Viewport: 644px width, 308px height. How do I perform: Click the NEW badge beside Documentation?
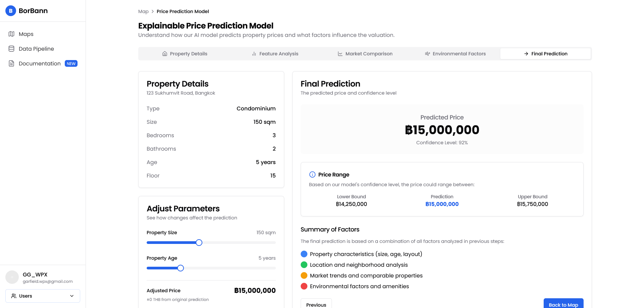pos(71,64)
